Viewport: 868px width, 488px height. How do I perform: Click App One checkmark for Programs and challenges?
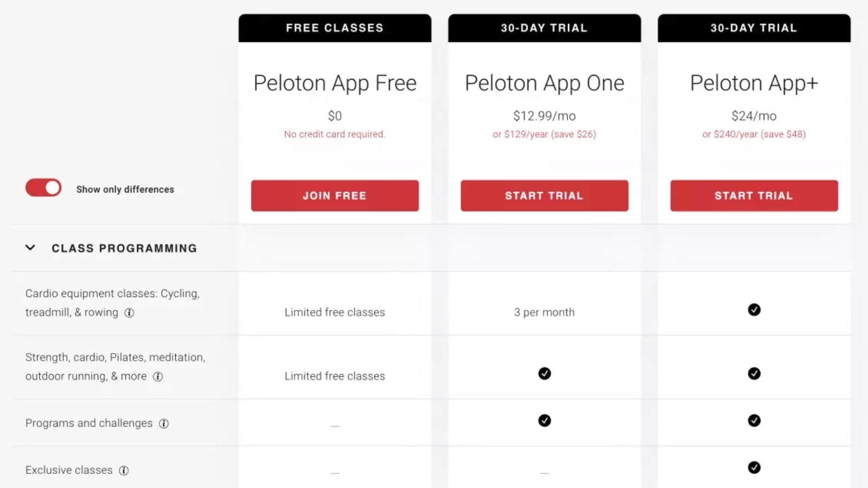coord(544,421)
